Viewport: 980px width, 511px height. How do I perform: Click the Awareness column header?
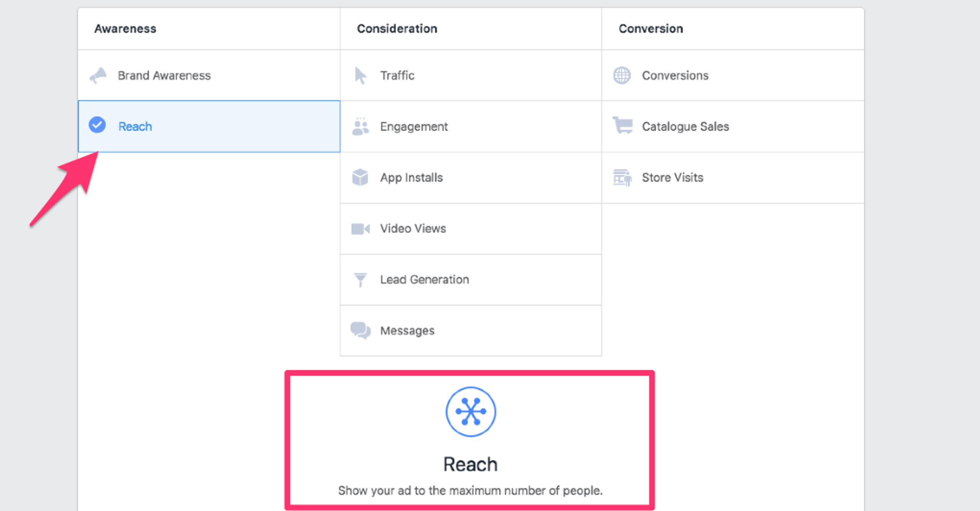point(125,29)
